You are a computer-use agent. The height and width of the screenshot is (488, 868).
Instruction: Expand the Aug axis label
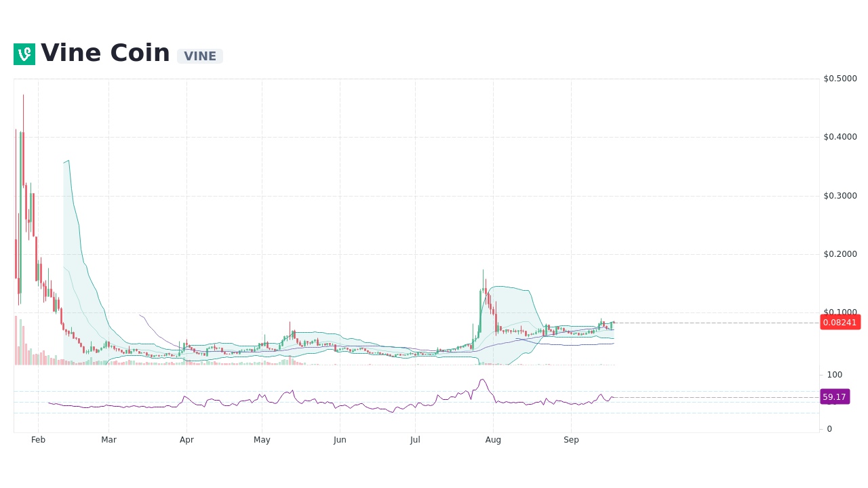point(493,439)
